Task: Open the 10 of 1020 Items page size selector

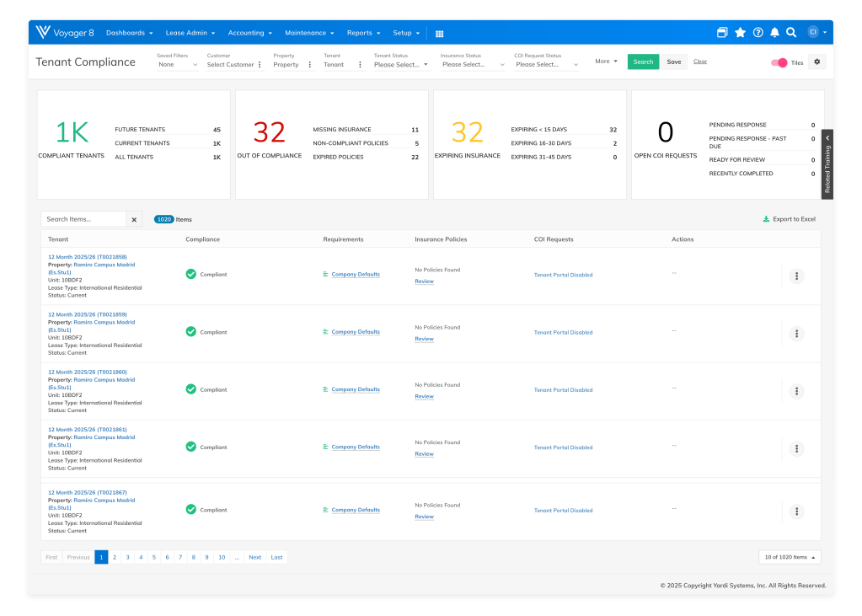Action: point(789,557)
